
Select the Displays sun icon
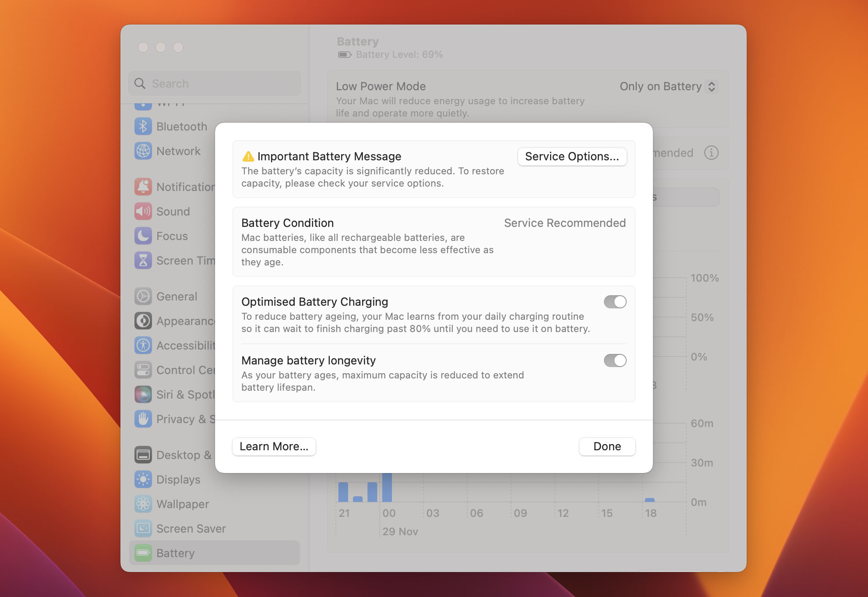[x=143, y=480]
